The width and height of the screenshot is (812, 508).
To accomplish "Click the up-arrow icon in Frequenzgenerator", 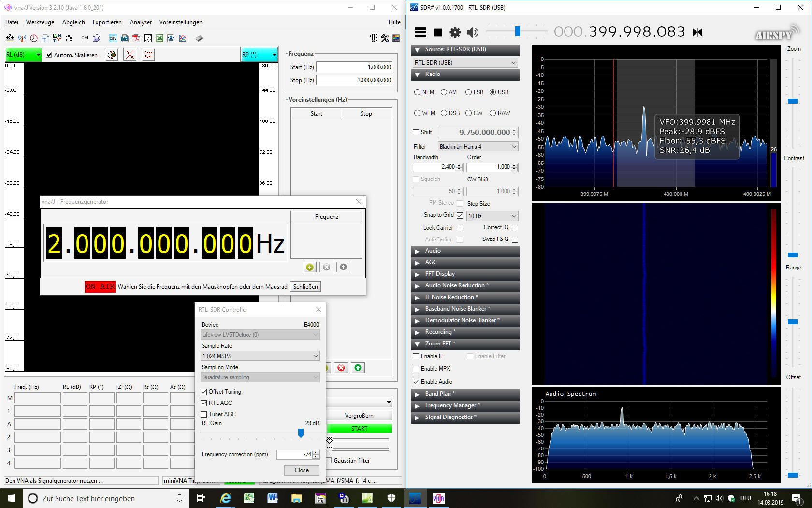I will pyautogui.click(x=343, y=267).
